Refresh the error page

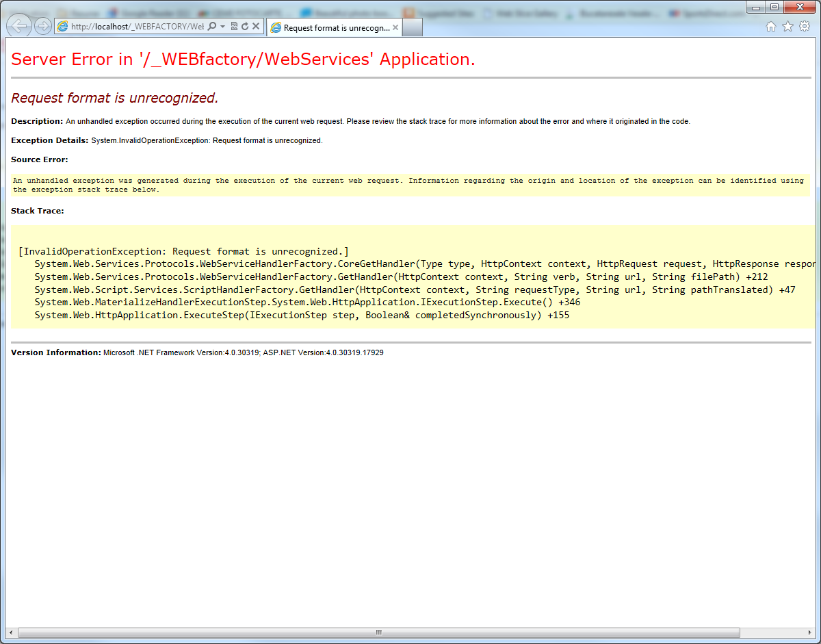click(244, 26)
